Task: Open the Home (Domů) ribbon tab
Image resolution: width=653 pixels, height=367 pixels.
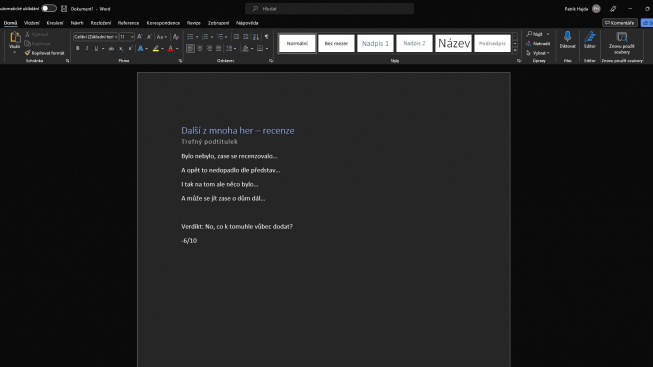Action: 10,23
